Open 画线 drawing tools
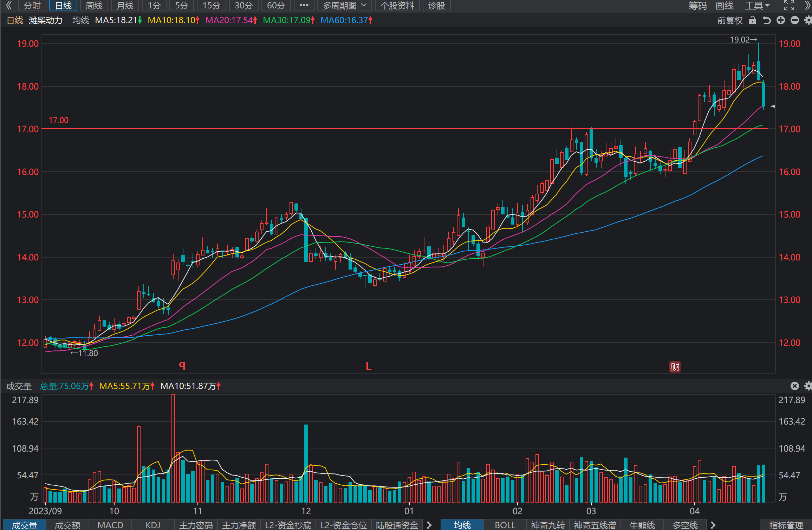Viewport: 812px width, 530px height. (725, 5)
